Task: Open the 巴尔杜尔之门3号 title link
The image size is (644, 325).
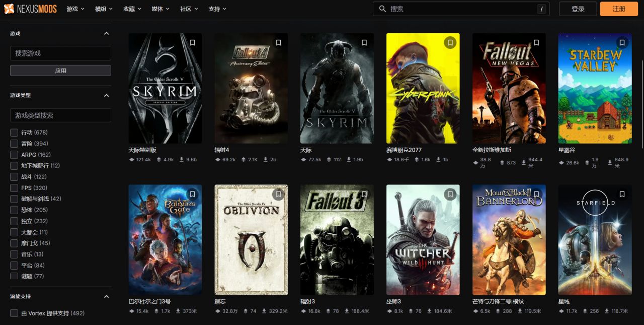Action: point(149,301)
